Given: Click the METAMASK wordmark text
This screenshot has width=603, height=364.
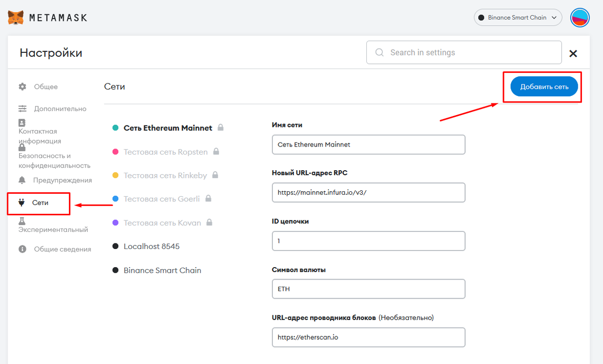Looking at the screenshot, I should 58,18.
